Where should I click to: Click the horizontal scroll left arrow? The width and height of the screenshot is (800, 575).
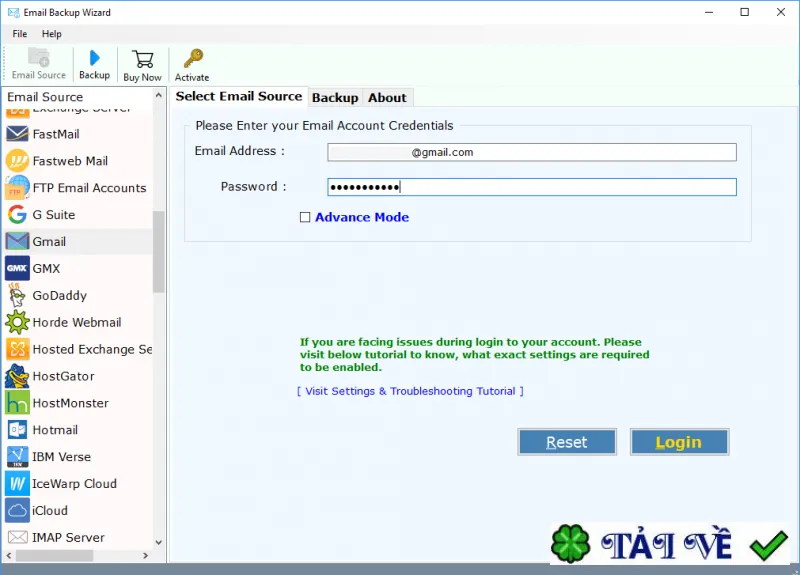pyautogui.click(x=9, y=556)
